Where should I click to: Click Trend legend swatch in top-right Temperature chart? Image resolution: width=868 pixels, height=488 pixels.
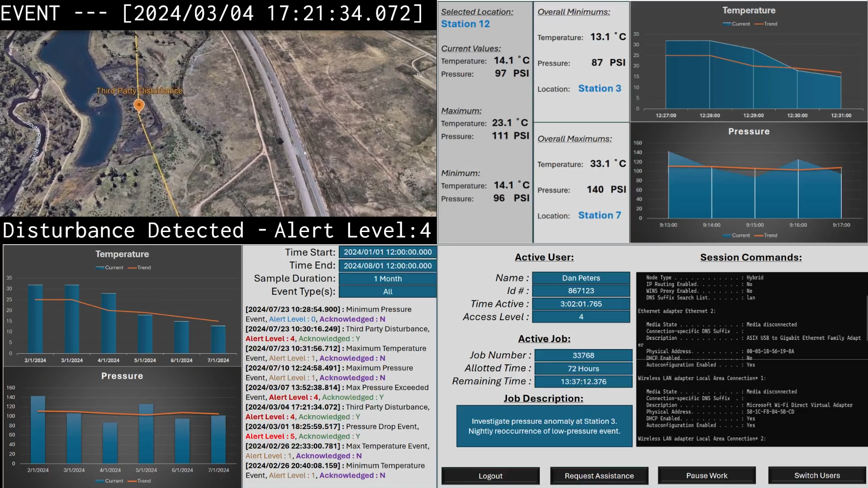(x=759, y=24)
